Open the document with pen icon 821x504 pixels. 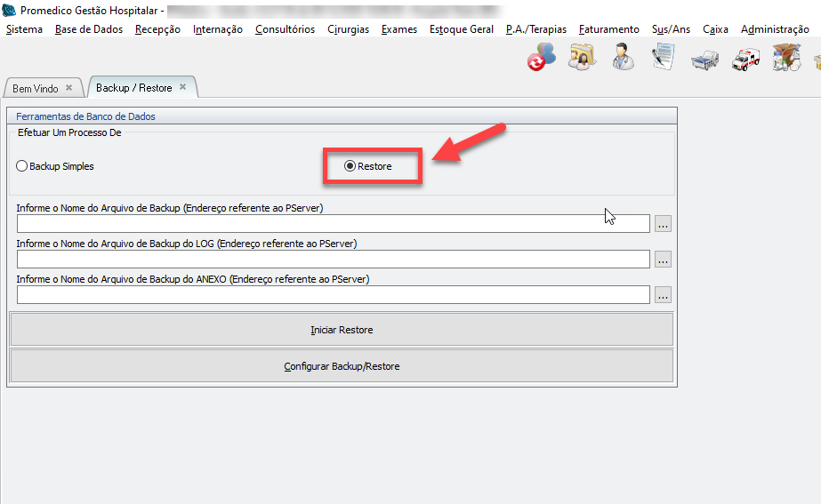pos(664,58)
